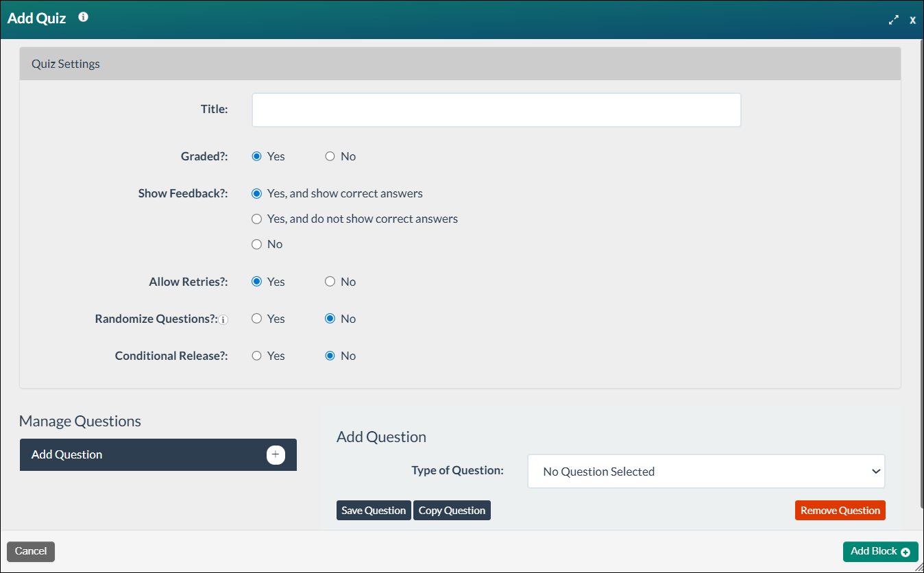Screen dimensions: 924x573
Task: Select No for Graded
Action: pyautogui.click(x=330, y=156)
